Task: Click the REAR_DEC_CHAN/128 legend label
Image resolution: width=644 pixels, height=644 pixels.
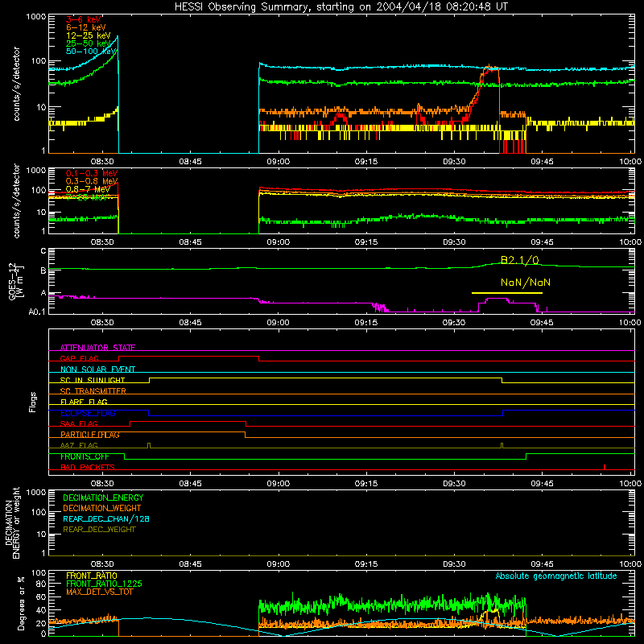Action: click(x=106, y=518)
